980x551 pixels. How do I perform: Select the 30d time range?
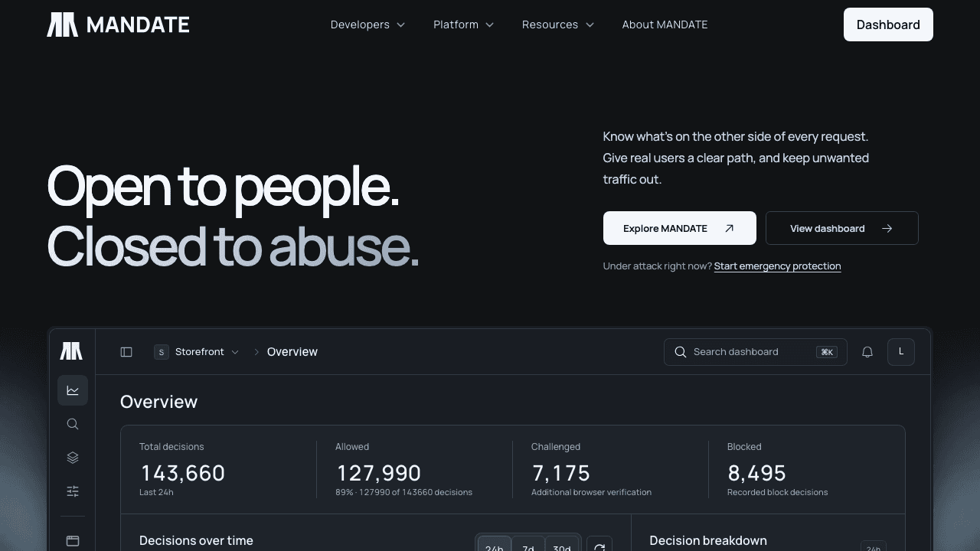(562, 545)
